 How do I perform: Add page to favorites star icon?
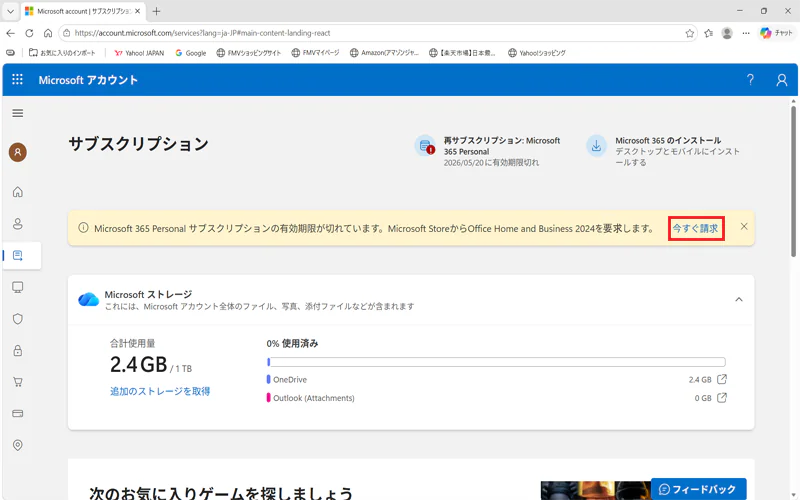pyautogui.click(x=690, y=33)
